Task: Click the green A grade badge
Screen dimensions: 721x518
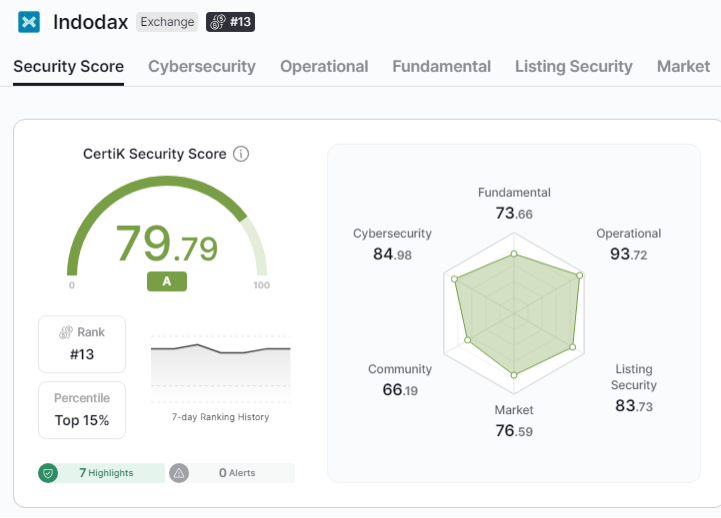Action: click(x=167, y=282)
